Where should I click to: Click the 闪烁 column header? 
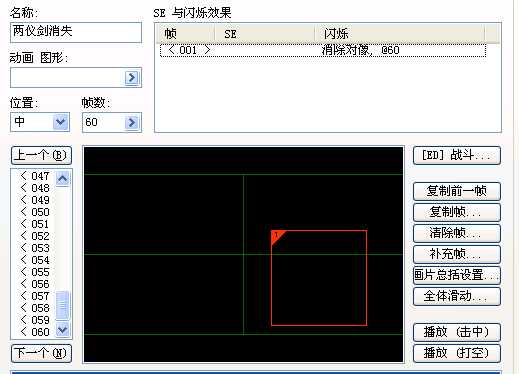pos(400,34)
